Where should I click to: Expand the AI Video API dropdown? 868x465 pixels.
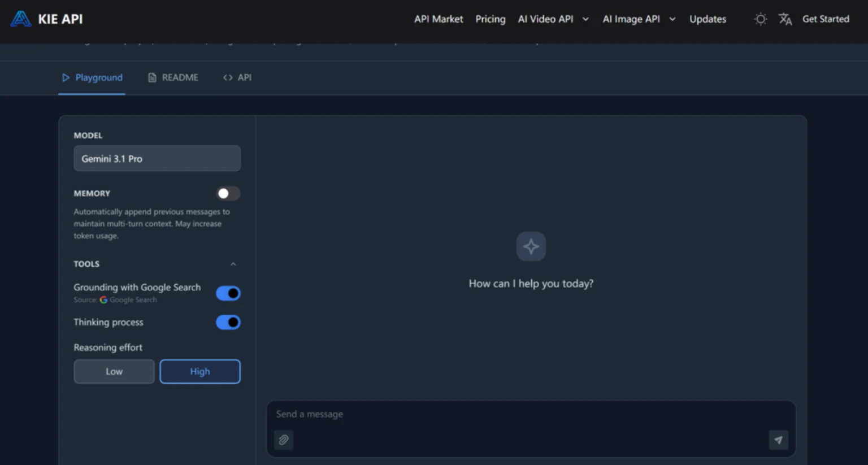(554, 19)
